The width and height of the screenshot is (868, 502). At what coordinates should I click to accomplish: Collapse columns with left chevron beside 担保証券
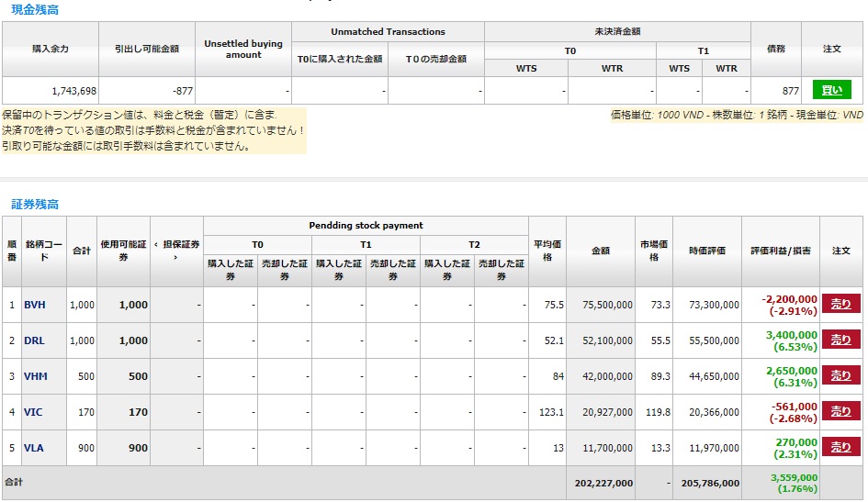pyautogui.click(x=156, y=244)
